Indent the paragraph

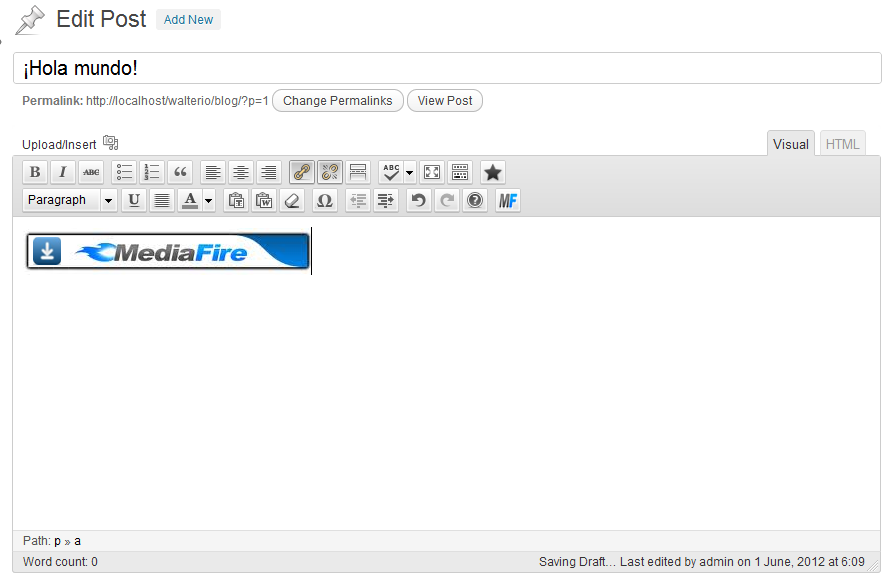(386, 200)
